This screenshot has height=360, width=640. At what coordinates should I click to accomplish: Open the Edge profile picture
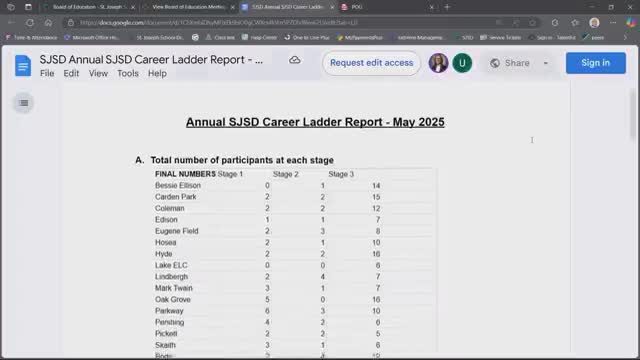[x=594, y=22]
